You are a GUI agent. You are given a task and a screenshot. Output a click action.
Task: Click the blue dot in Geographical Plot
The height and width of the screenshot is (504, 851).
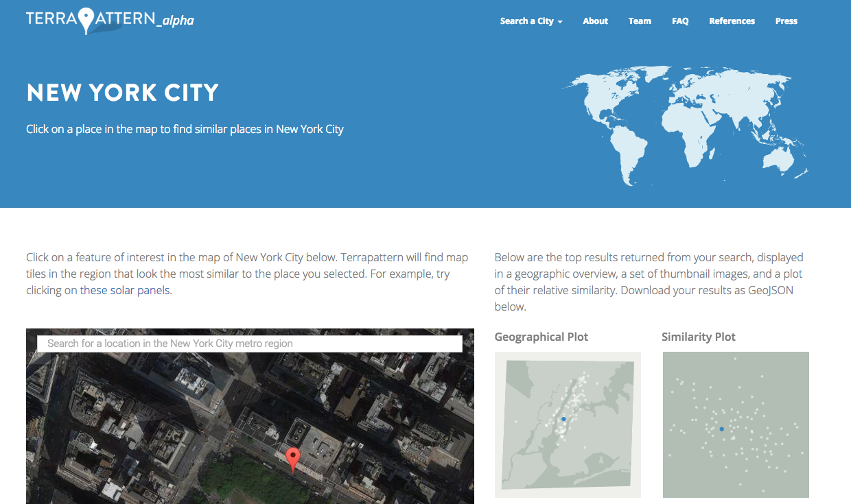[563, 419]
